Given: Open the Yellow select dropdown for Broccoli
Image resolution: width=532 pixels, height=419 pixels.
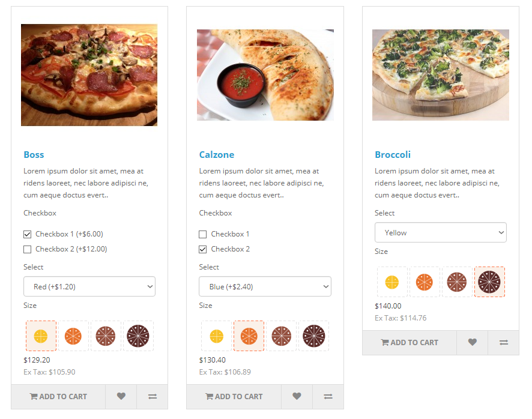Looking at the screenshot, I should 440,232.
